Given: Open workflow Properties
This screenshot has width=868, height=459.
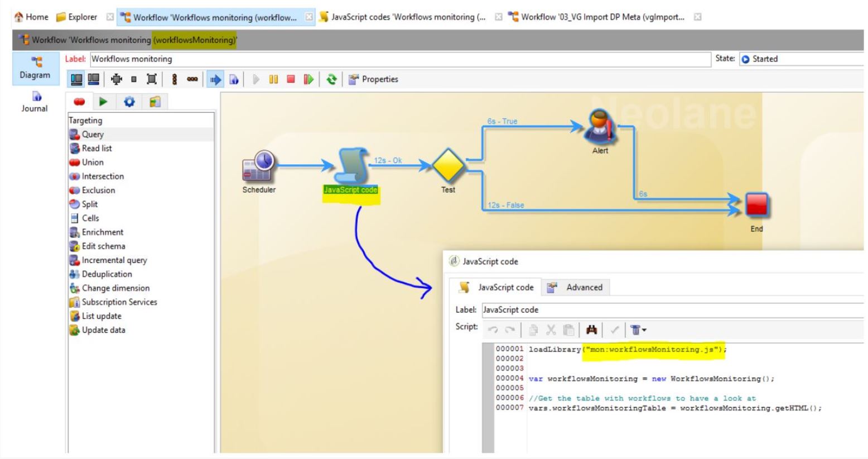Looking at the screenshot, I should [x=373, y=79].
